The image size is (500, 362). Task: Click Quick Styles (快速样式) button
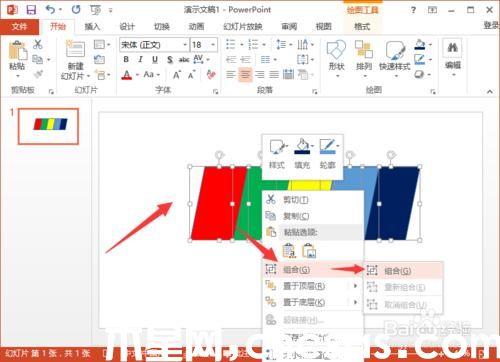pos(395,58)
